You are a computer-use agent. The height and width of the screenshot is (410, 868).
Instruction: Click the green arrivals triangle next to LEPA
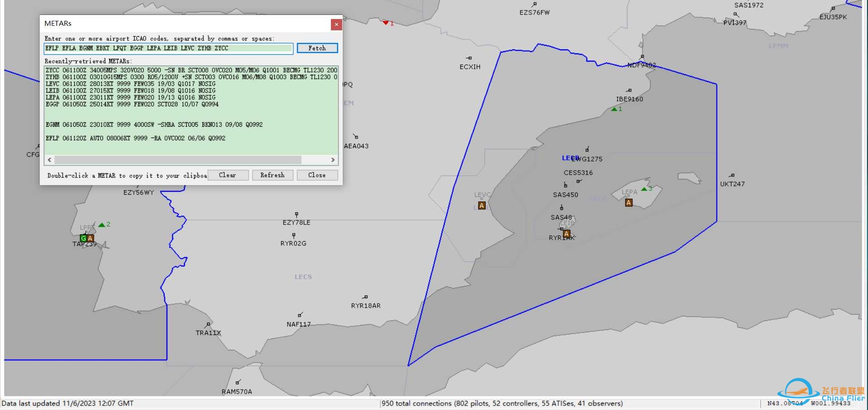[644, 189]
